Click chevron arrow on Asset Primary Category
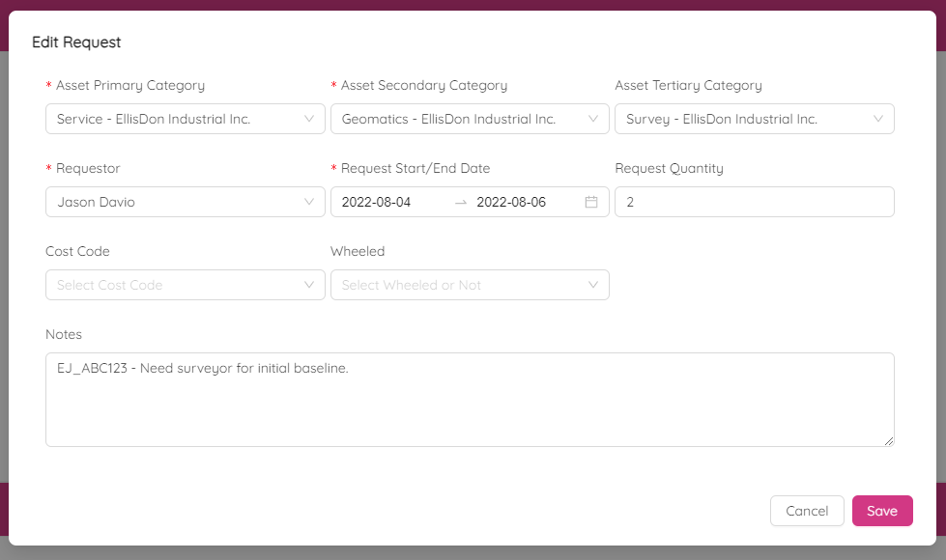Viewport: 946px width, 560px height. (309, 119)
